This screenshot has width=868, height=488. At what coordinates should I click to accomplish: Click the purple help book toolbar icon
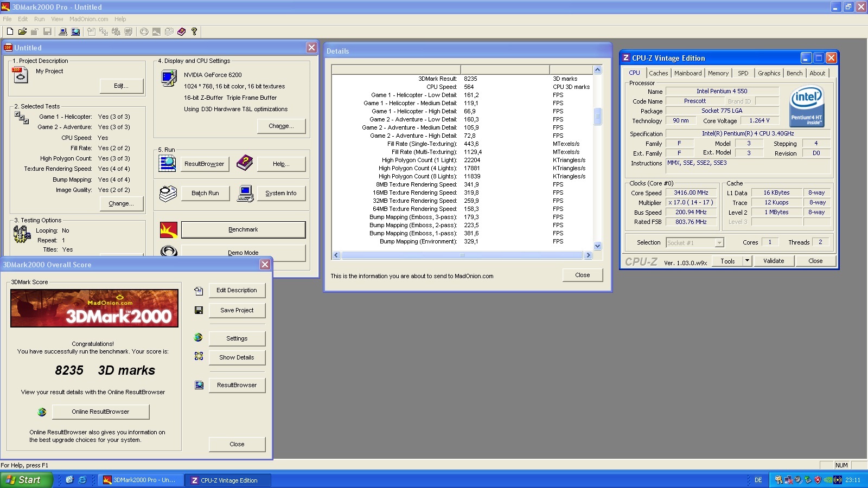tap(182, 31)
